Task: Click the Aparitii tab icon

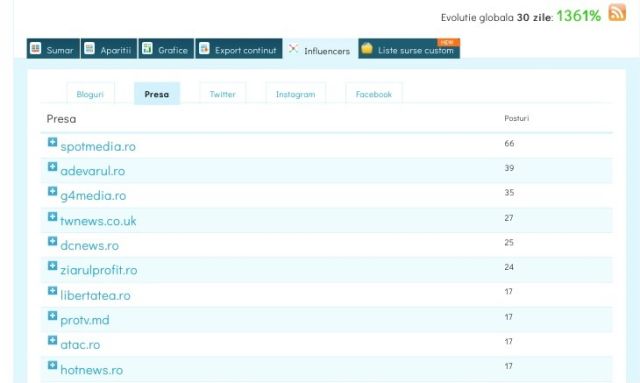Action: 89,48
